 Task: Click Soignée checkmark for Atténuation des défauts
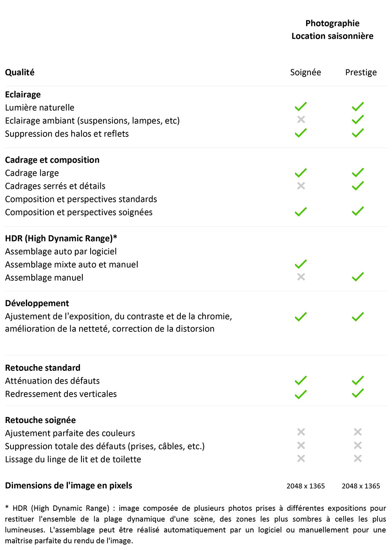point(301,380)
